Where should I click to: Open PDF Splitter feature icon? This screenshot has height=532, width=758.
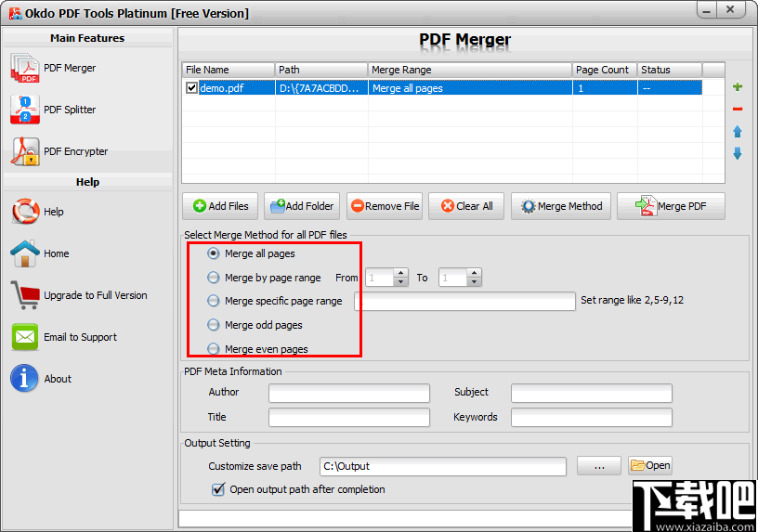(25, 110)
